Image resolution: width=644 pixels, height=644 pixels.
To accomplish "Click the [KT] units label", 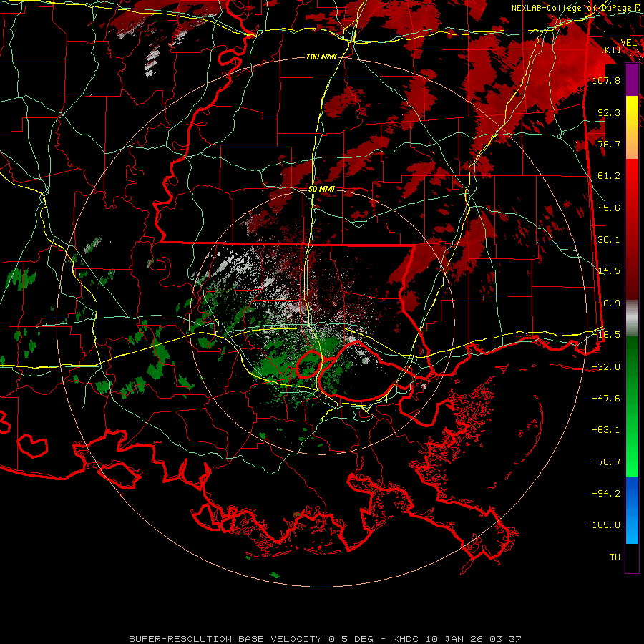I will (x=611, y=49).
